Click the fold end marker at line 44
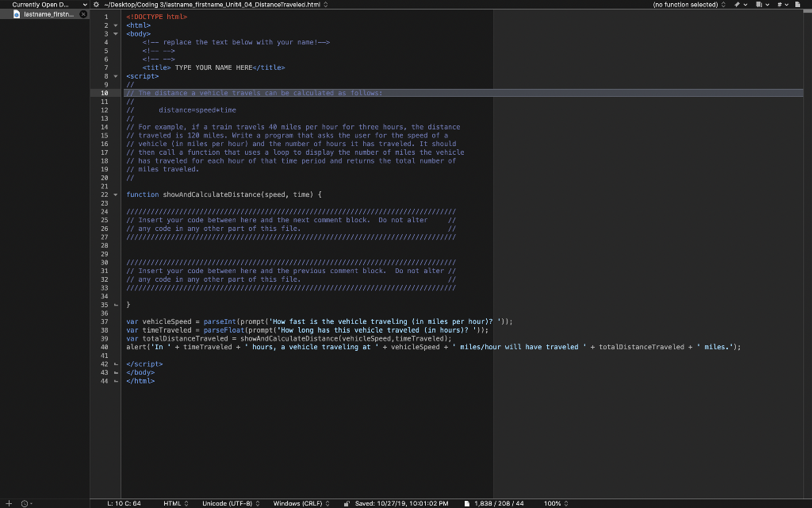 coord(116,381)
